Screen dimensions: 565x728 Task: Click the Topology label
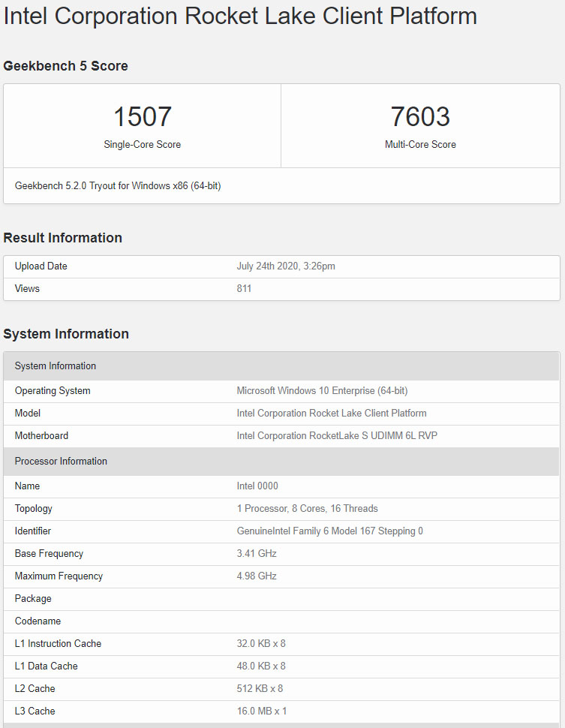coord(34,508)
